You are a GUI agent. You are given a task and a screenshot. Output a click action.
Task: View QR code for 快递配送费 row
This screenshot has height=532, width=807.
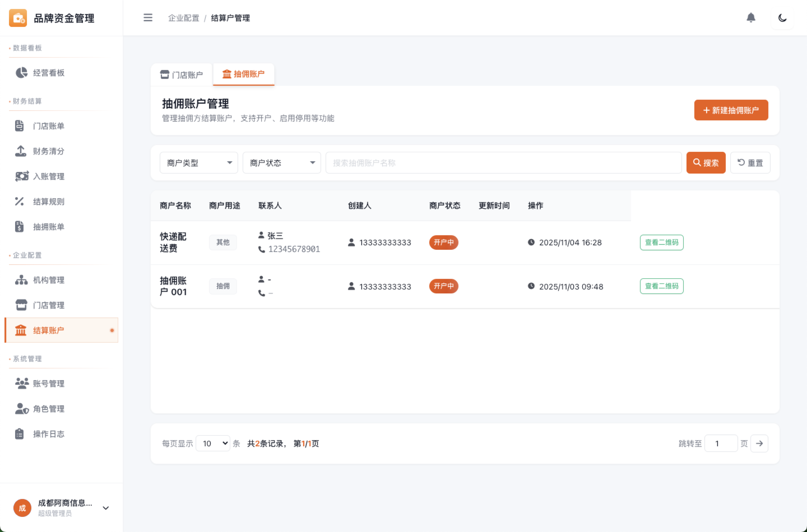tap(661, 242)
